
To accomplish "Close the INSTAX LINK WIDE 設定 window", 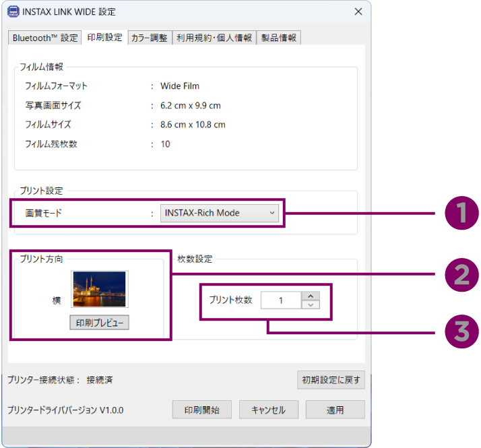I will coord(358,11).
